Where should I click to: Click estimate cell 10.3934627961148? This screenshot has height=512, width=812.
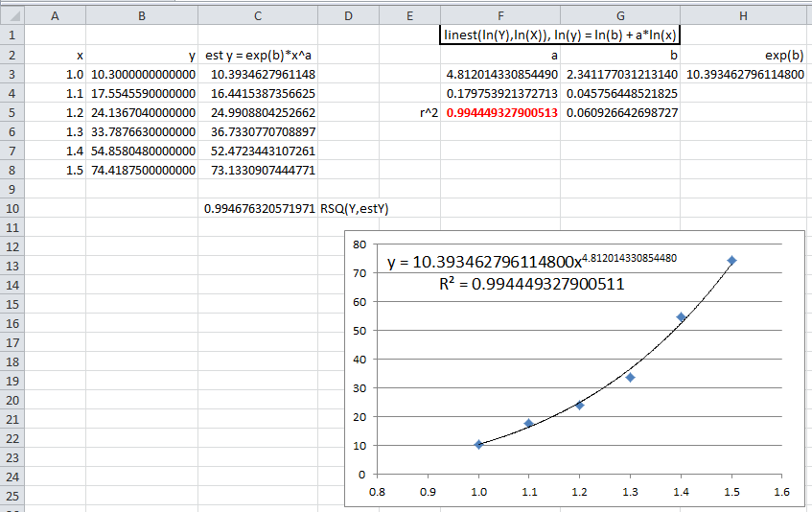click(257, 74)
